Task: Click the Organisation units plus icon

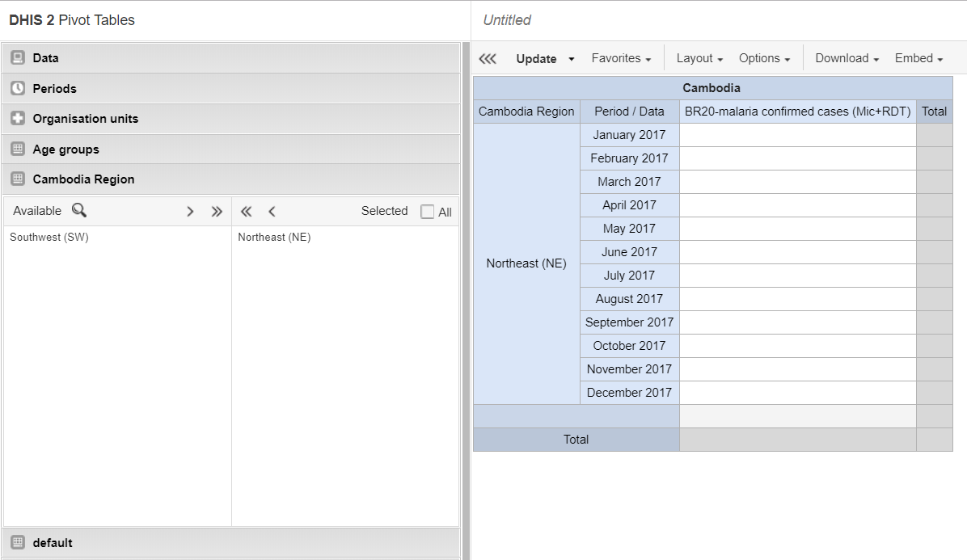Action: point(18,119)
